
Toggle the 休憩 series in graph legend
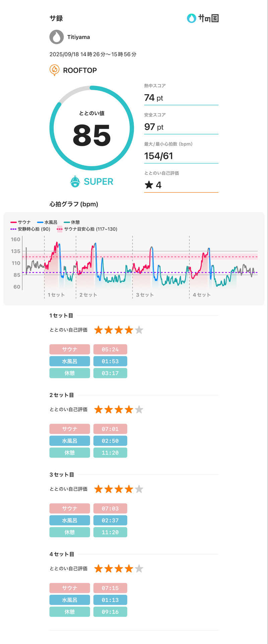click(x=72, y=222)
